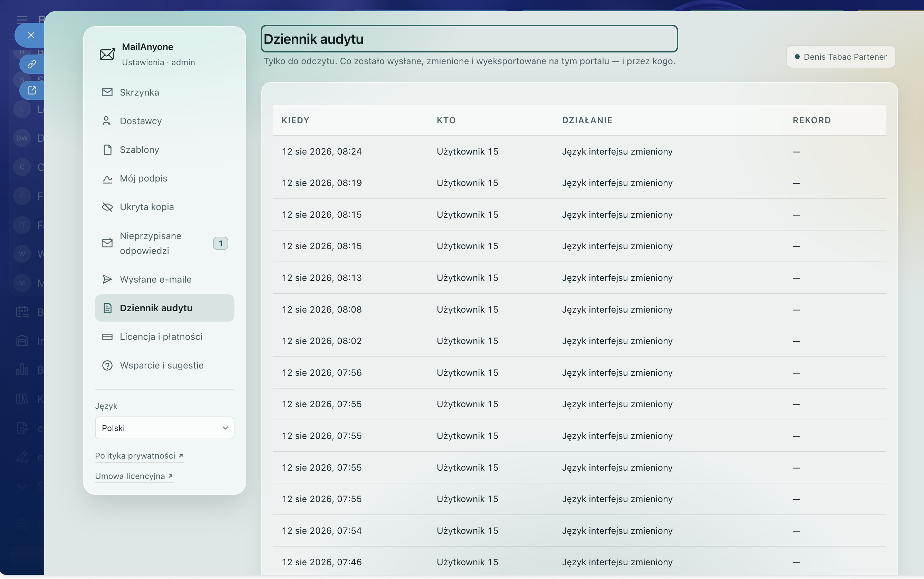Click the Mój podpis signature icon
This screenshot has height=579, width=924.
pos(107,179)
